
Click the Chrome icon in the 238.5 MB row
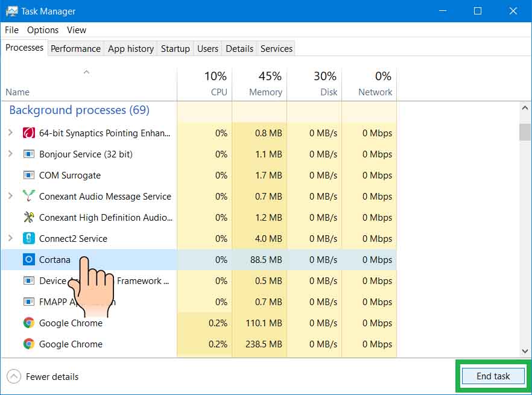point(29,344)
